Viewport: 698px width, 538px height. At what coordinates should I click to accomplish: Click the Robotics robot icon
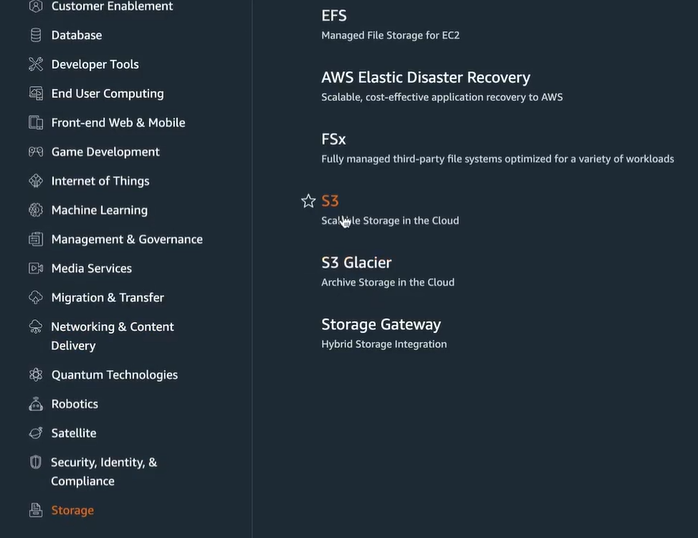(x=36, y=404)
